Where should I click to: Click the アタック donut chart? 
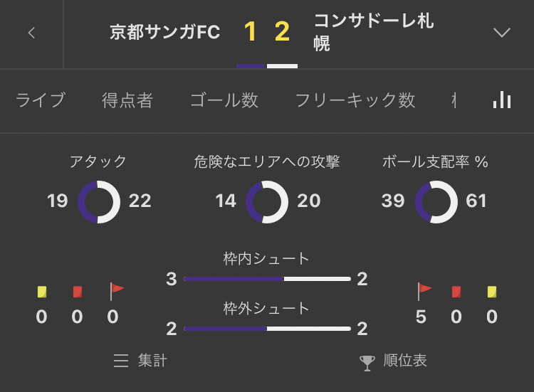point(99,201)
